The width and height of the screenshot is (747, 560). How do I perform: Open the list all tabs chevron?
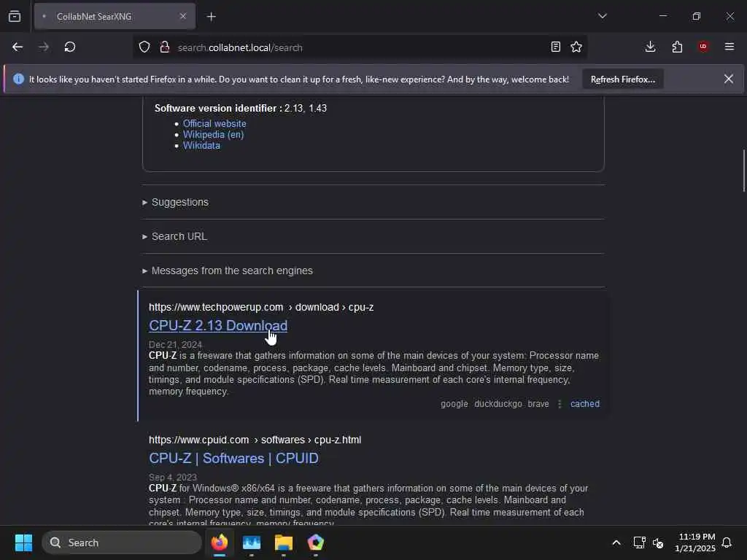(x=602, y=16)
